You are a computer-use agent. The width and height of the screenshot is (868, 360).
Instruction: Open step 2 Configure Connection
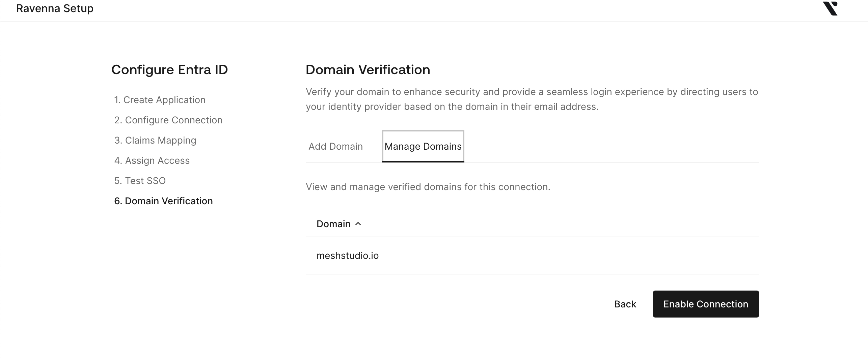(x=168, y=120)
